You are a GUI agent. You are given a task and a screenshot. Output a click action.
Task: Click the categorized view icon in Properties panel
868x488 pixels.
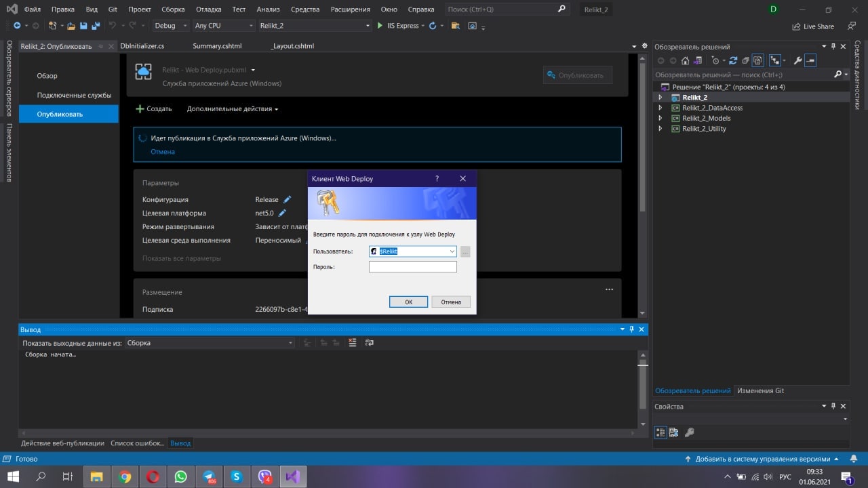tap(661, 432)
